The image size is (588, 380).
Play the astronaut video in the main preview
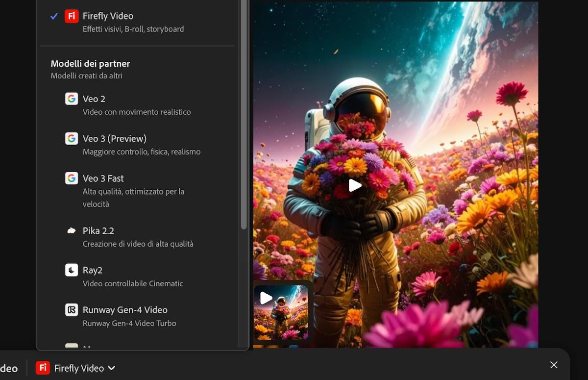355,185
